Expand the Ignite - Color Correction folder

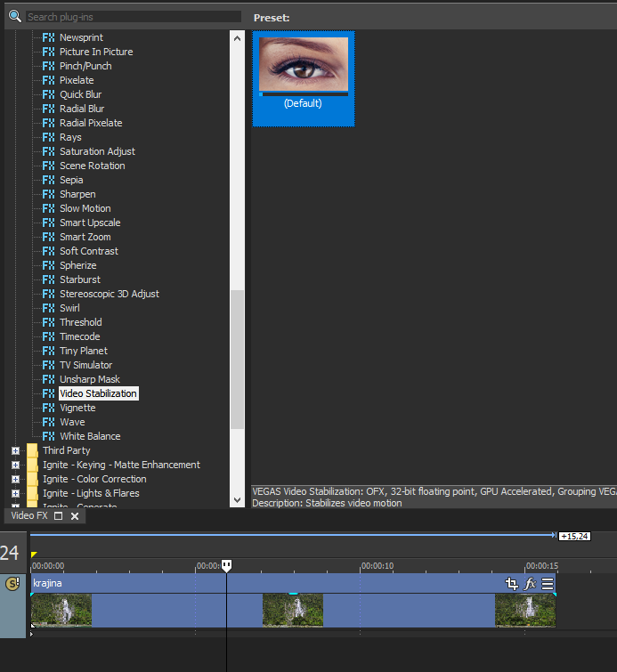tap(15, 479)
